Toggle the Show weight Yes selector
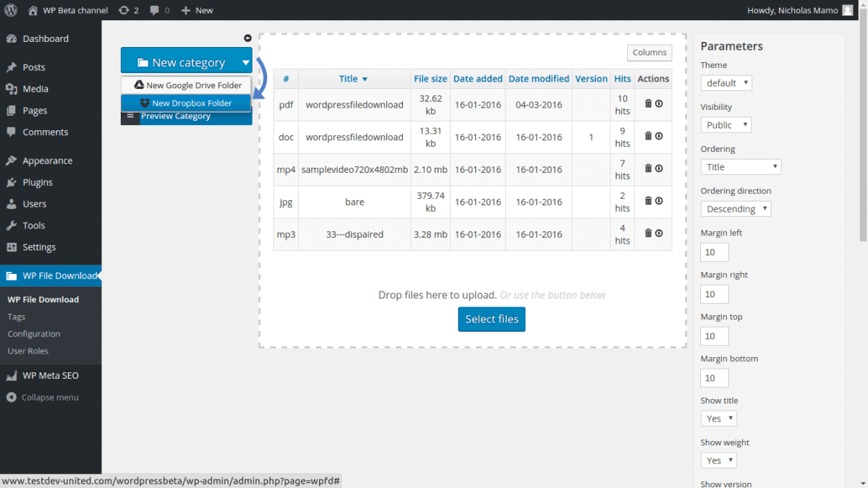Image resolution: width=868 pixels, height=488 pixels. [718, 461]
